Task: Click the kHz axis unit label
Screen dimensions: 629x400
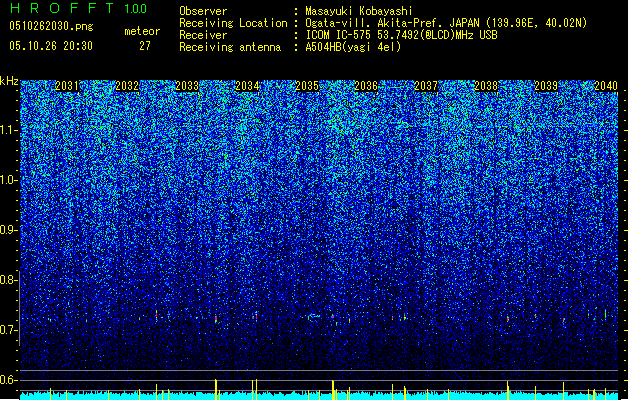Action: tap(9, 81)
